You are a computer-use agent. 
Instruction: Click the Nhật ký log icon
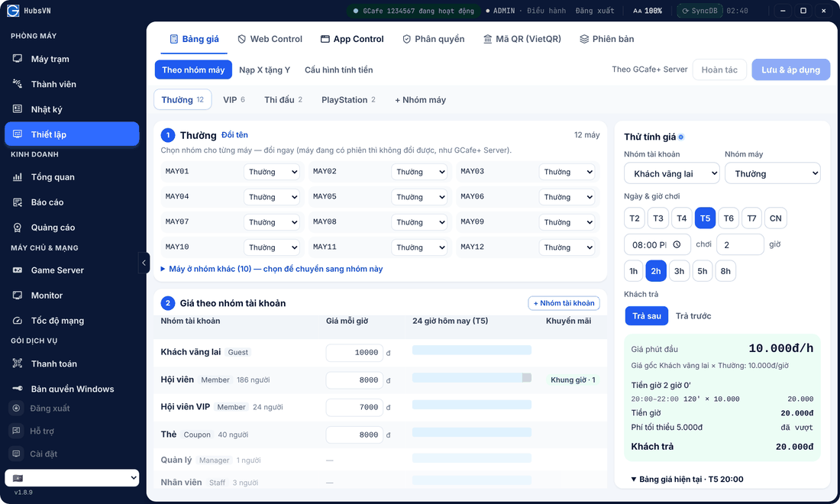point(18,108)
